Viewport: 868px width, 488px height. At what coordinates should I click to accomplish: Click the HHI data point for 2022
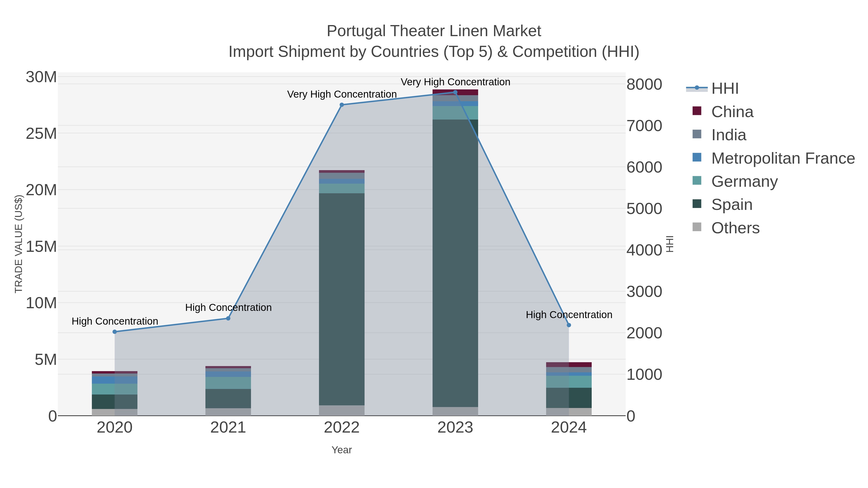(x=342, y=105)
